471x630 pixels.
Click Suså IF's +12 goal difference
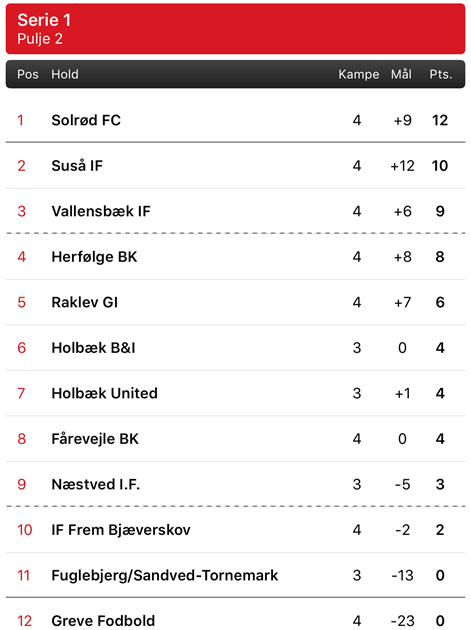(x=402, y=166)
